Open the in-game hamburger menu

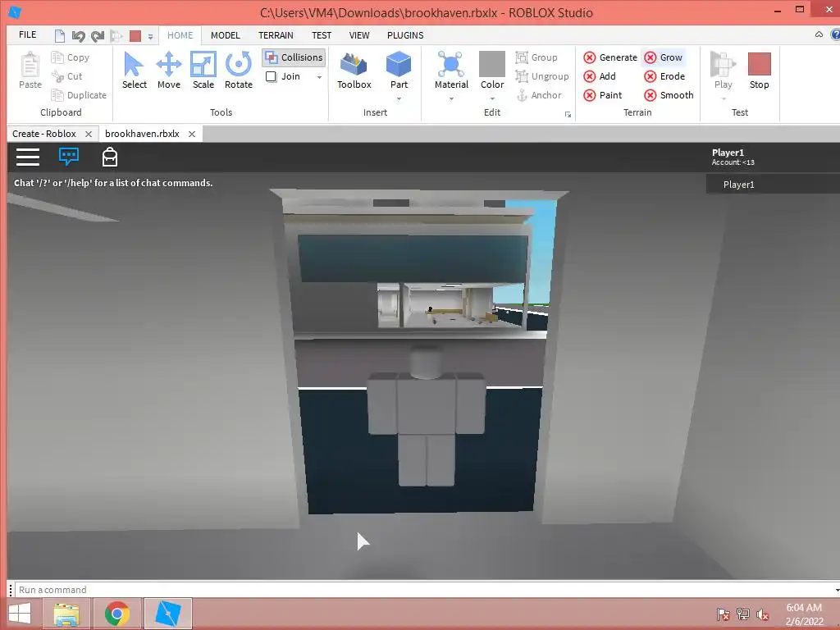[28, 157]
